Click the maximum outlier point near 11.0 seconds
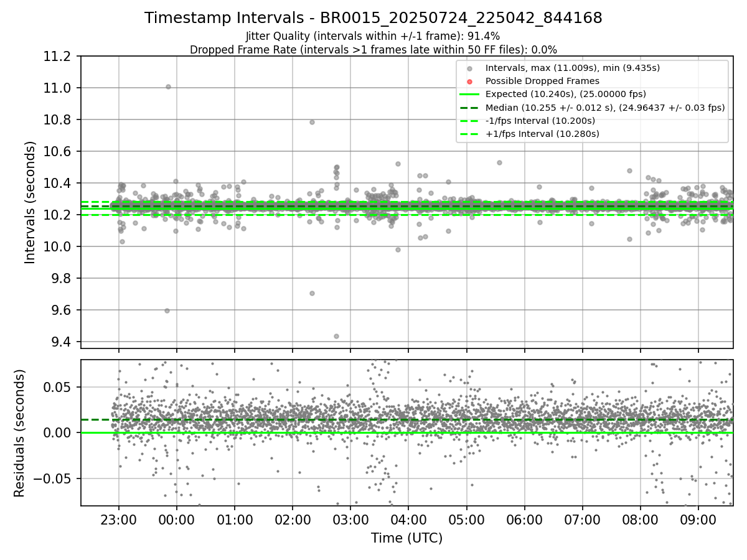This screenshot has height=560, width=747. click(x=168, y=86)
